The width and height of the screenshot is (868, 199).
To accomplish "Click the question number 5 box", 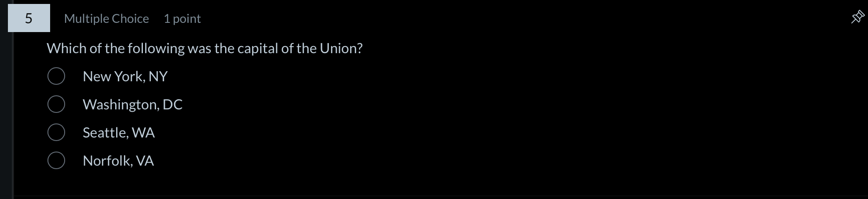I will click(x=29, y=18).
